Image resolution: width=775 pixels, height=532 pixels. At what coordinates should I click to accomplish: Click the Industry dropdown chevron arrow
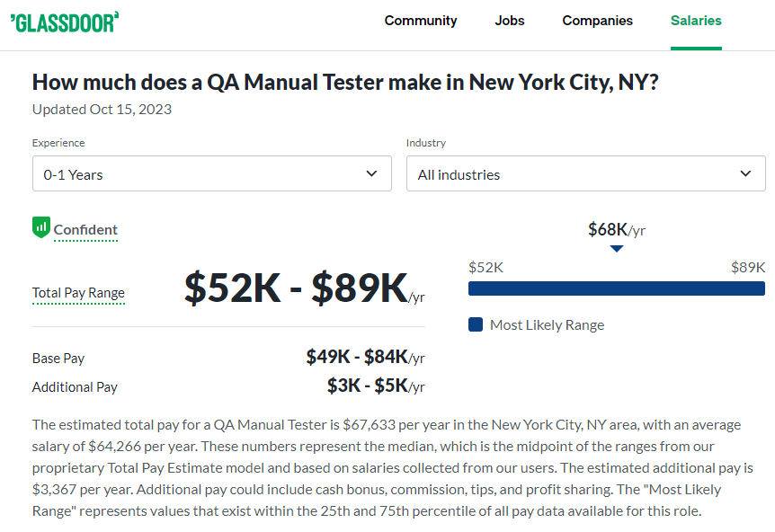(745, 173)
